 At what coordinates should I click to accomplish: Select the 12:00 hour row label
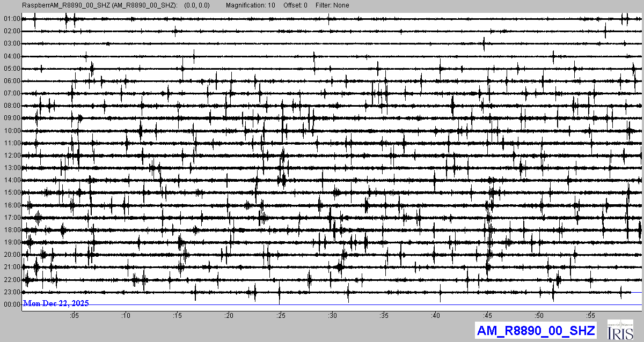(12, 155)
